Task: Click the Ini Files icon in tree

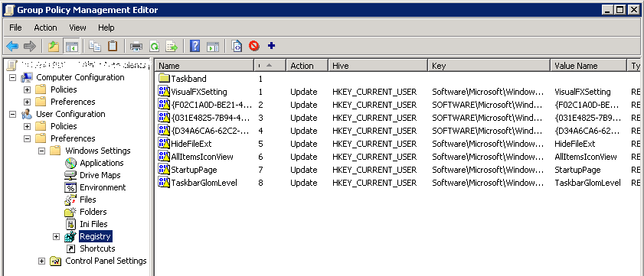Action: pos(70,224)
